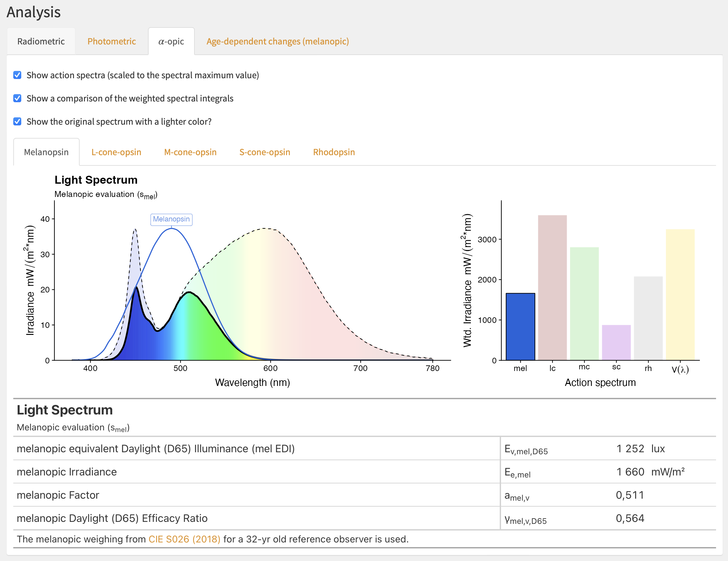Select the M-cone-opsin evaluation tab

click(190, 152)
